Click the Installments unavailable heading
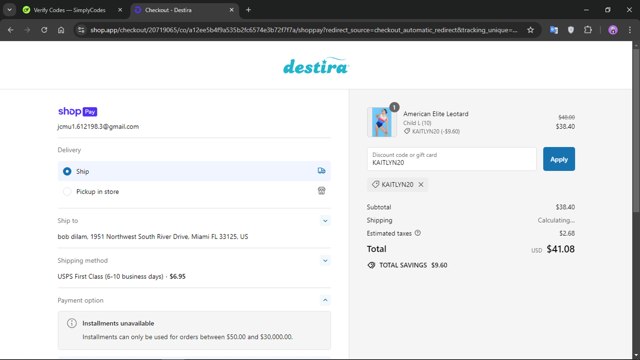This screenshot has height=360, width=640. click(x=118, y=323)
